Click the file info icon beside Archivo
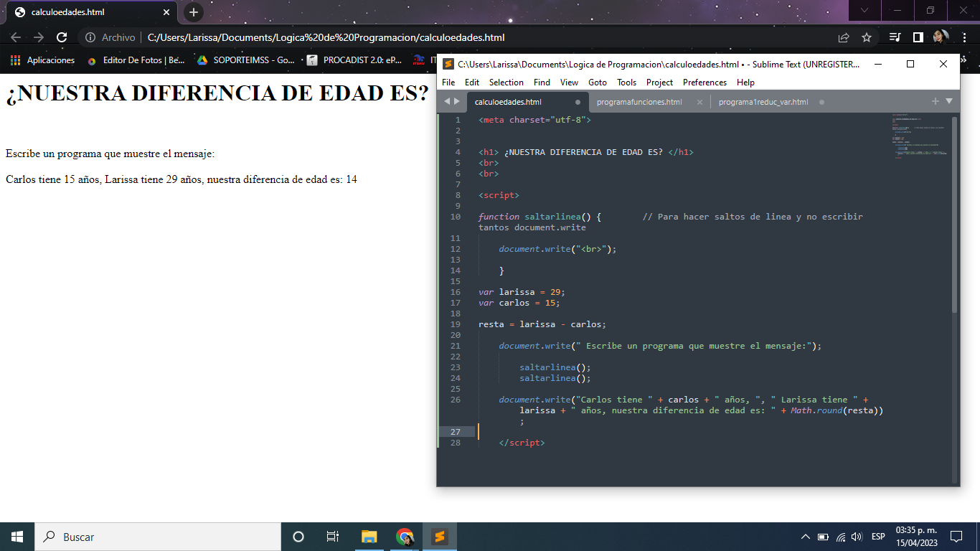The height and width of the screenshot is (551, 980). click(x=90, y=37)
